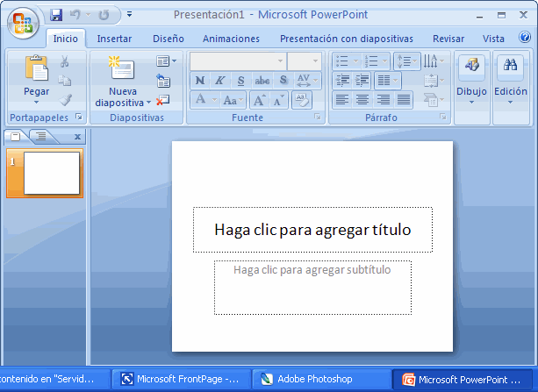This screenshot has height=392, width=538.
Task: Expand the Nueva diapositiva dropdown arrow
Action: tap(148, 103)
